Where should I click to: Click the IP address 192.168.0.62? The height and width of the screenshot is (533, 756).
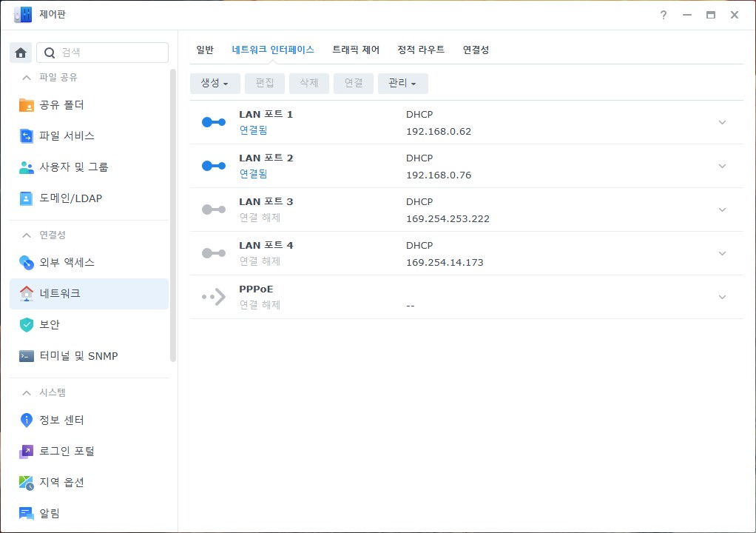(x=439, y=131)
